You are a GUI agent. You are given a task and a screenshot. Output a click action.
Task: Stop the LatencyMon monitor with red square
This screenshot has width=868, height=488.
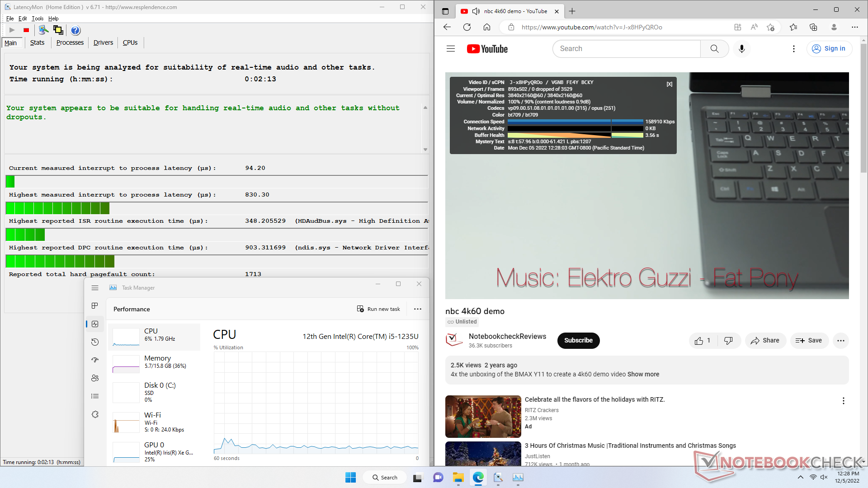26,30
